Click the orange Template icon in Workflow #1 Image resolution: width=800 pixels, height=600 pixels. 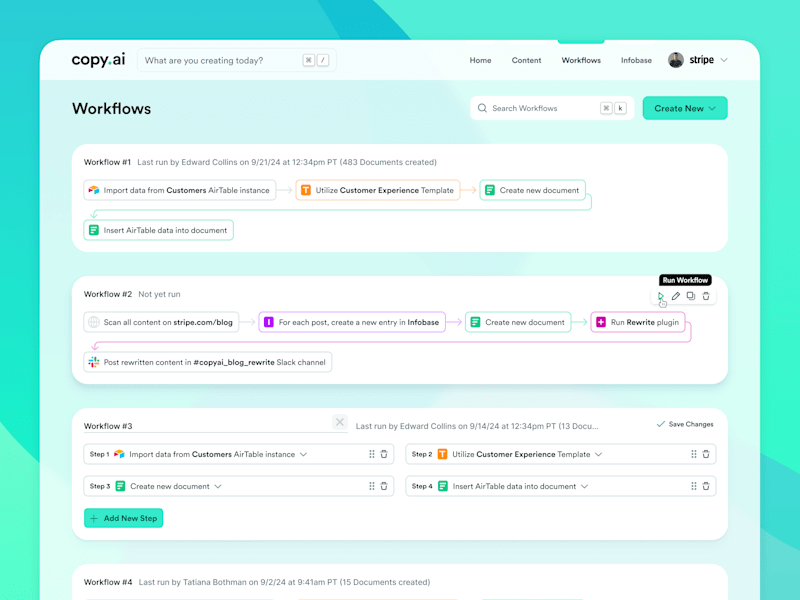point(306,190)
